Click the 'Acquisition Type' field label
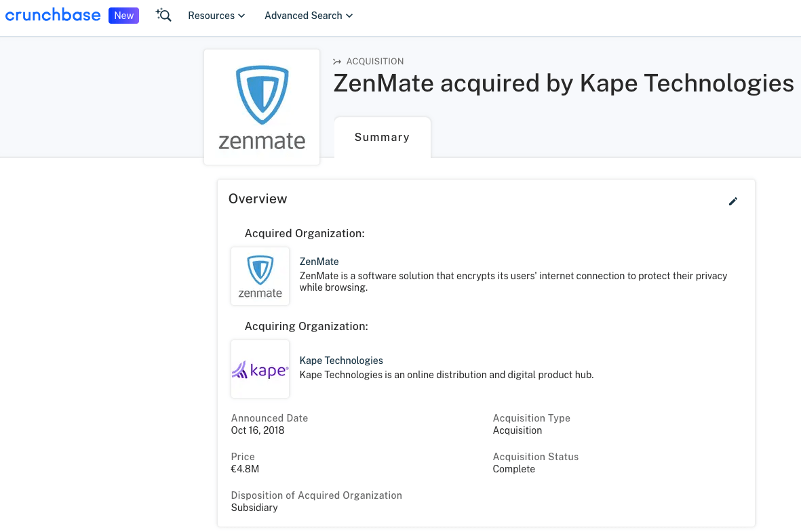 coord(532,418)
